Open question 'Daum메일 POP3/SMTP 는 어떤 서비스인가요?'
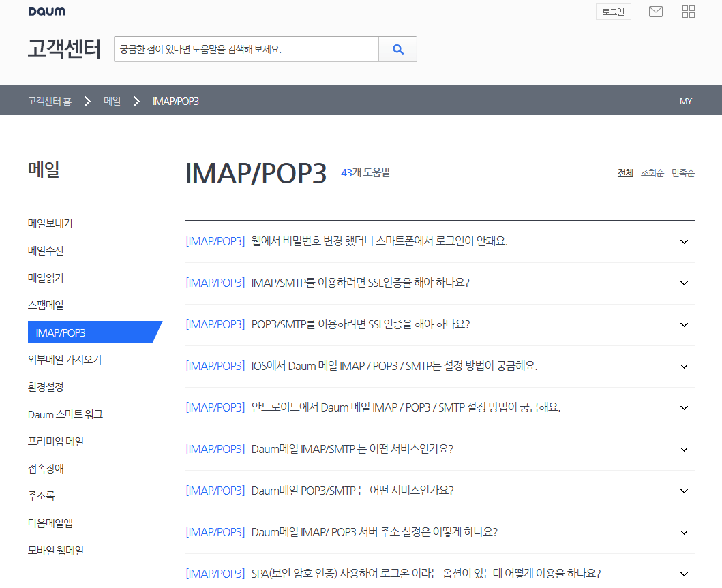The height and width of the screenshot is (588, 722). (x=352, y=491)
